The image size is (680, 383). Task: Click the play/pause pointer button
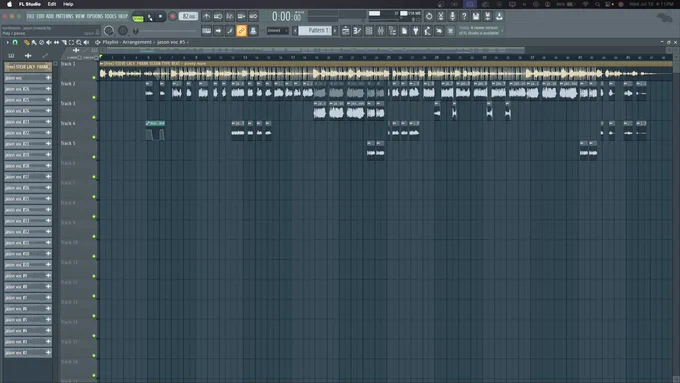pyautogui.click(x=150, y=16)
